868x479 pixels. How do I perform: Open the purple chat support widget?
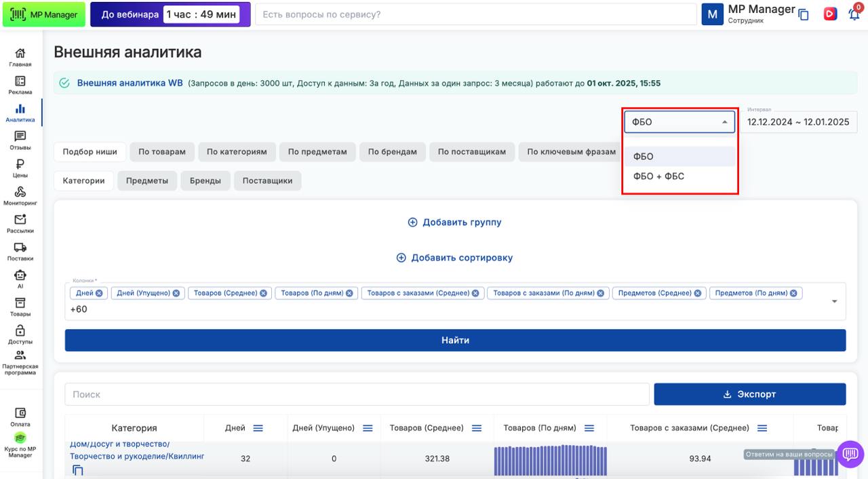[850, 454]
